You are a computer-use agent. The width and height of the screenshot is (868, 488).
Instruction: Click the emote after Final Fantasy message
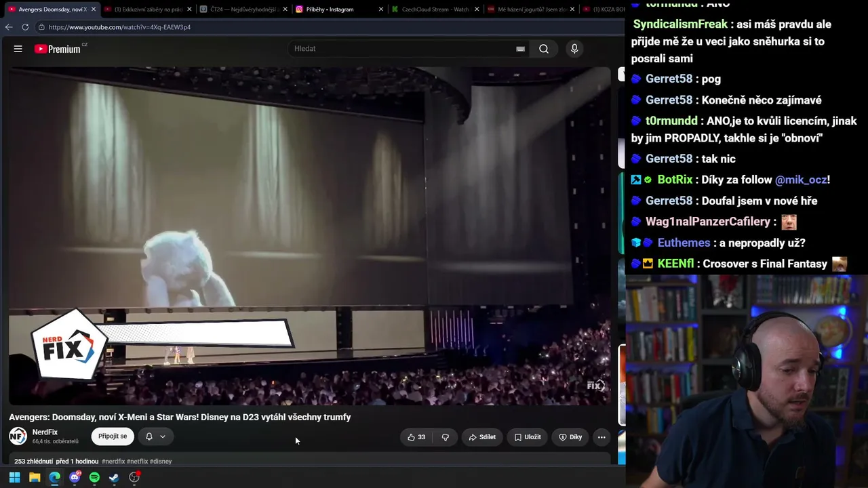click(840, 264)
